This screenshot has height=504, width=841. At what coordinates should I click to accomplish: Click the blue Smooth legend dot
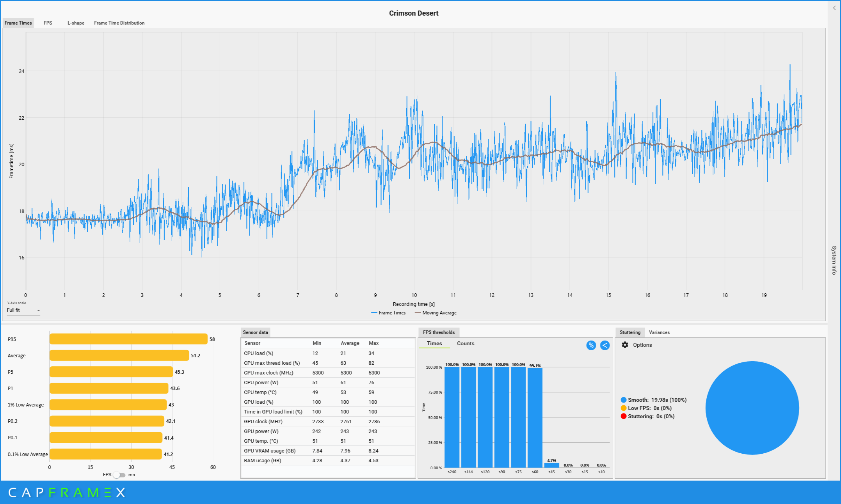tap(623, 400)
